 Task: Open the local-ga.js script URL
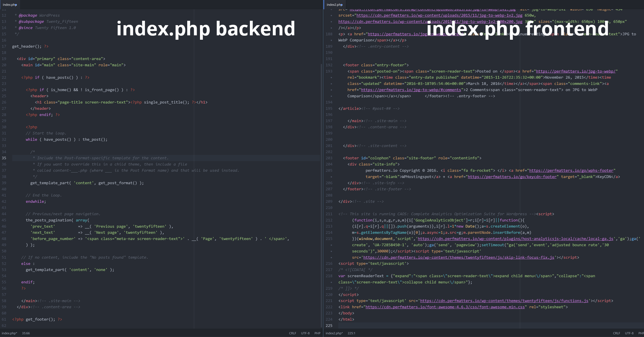coord(515,239)
